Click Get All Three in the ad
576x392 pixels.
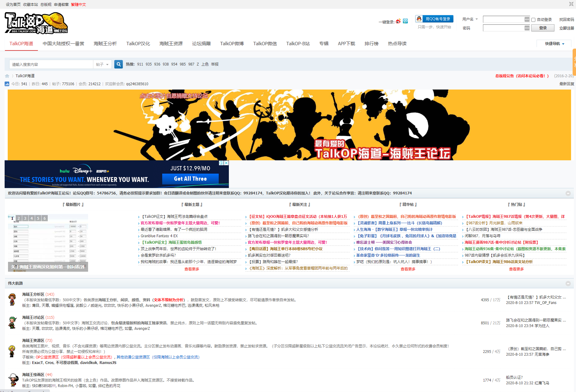(190, 179)
